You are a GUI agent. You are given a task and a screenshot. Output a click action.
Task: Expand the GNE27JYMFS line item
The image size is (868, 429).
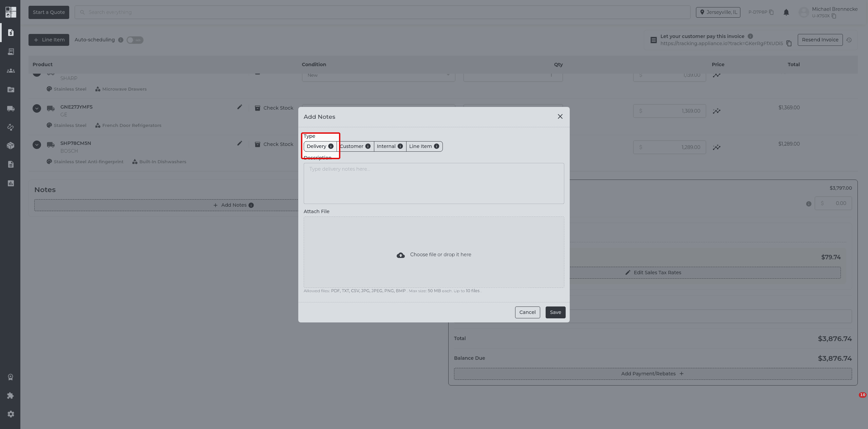[x=37, y=108]
